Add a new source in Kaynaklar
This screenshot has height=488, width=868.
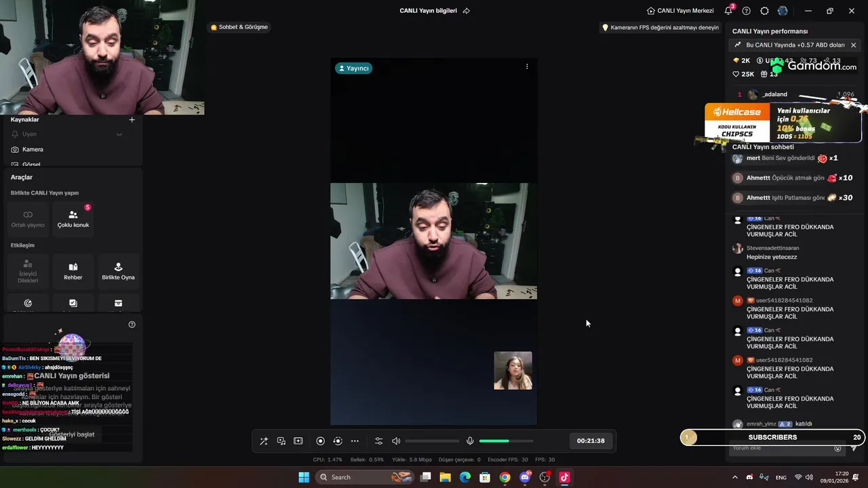(x=132, y=120)
